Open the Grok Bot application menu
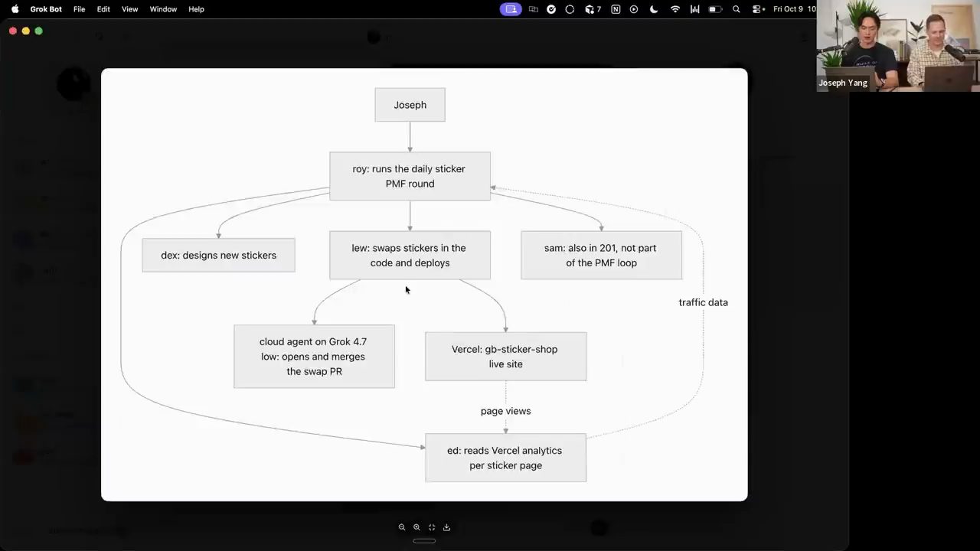 47,9
